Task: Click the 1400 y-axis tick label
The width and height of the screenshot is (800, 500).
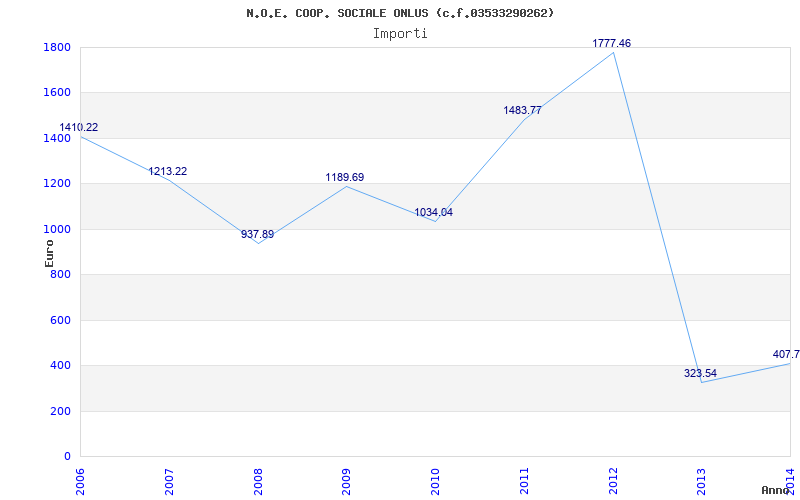Action: [x=58, y=138]
